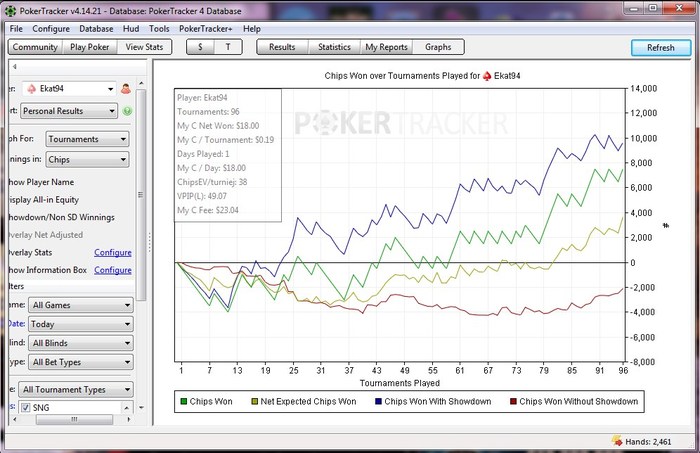Open the Hud menu
700x453 pixels.
click(x=131, y=29)
